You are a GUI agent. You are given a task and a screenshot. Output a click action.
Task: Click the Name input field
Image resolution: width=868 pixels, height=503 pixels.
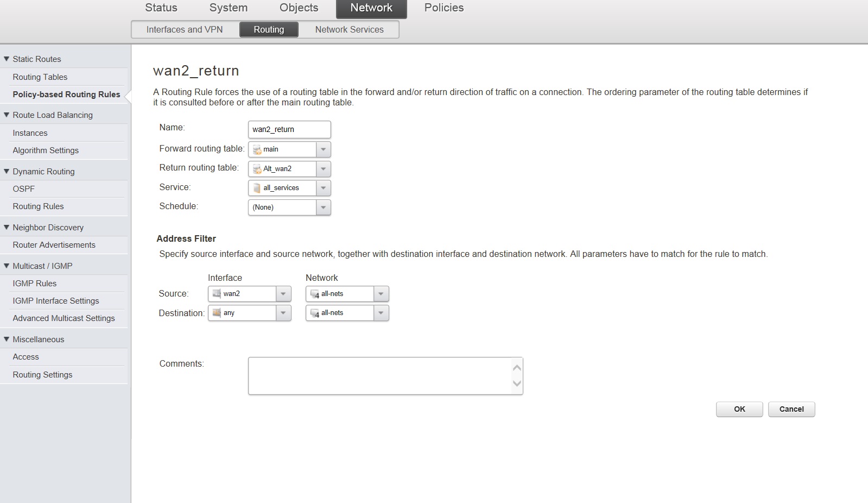point(289,129)
